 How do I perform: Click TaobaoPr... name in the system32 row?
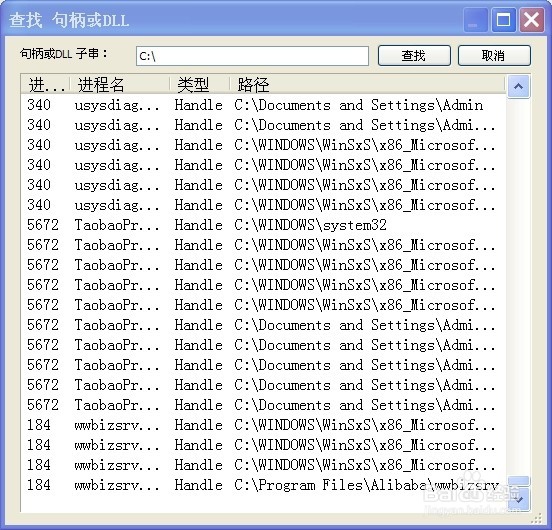point(117,225)
